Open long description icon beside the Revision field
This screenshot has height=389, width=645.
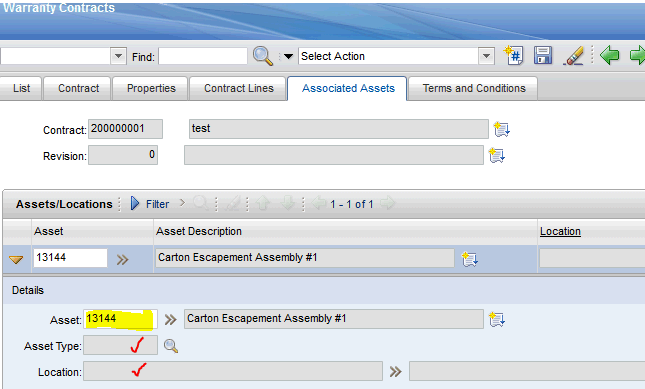497,155
